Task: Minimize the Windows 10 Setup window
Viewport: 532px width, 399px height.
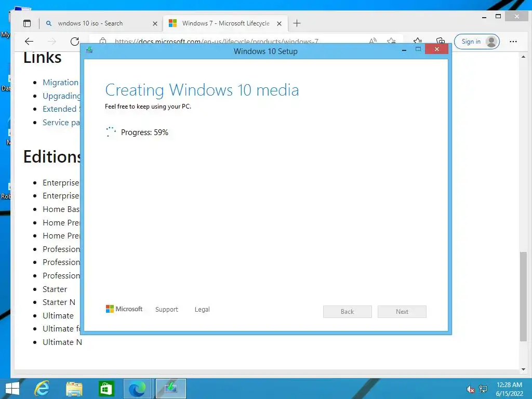Action: tap(404, 50)
